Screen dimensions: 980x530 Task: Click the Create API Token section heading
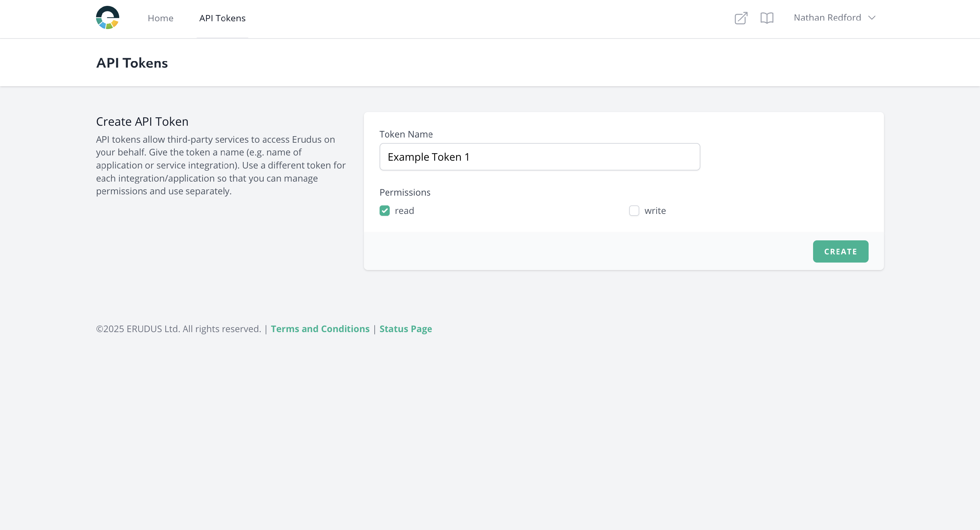pos(142,122)
